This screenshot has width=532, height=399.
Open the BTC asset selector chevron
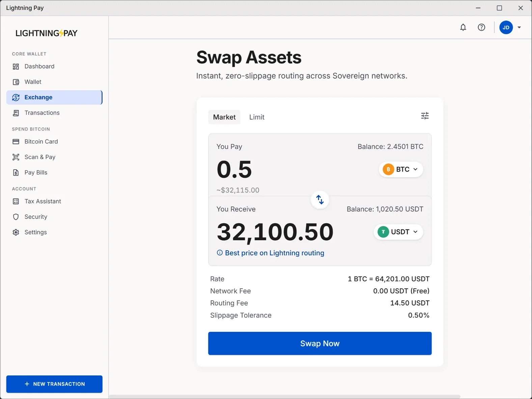click(x=416, y=169)
